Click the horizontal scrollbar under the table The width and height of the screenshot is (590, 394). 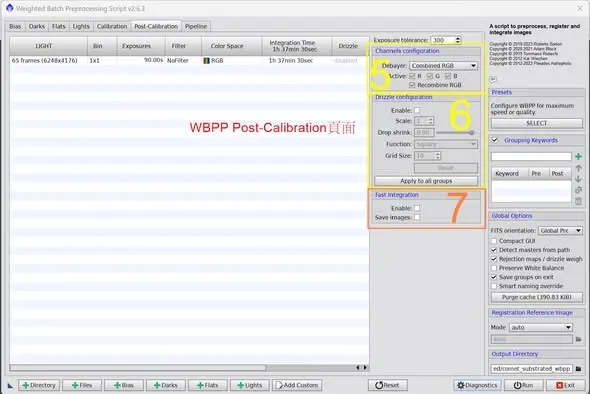click(x=138, y=368)
